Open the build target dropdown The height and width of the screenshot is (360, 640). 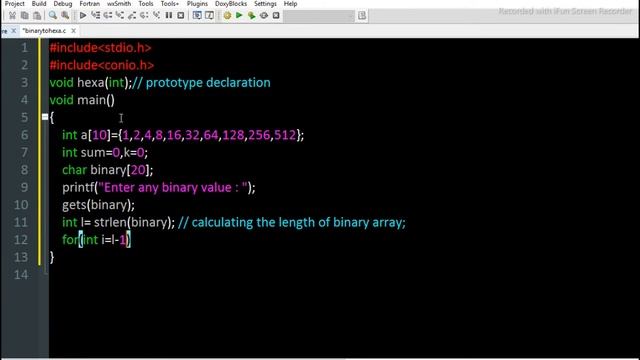coord(351,16)
